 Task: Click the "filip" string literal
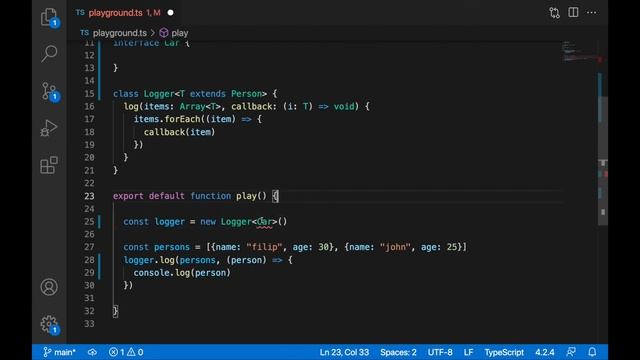tap(264, 247)
